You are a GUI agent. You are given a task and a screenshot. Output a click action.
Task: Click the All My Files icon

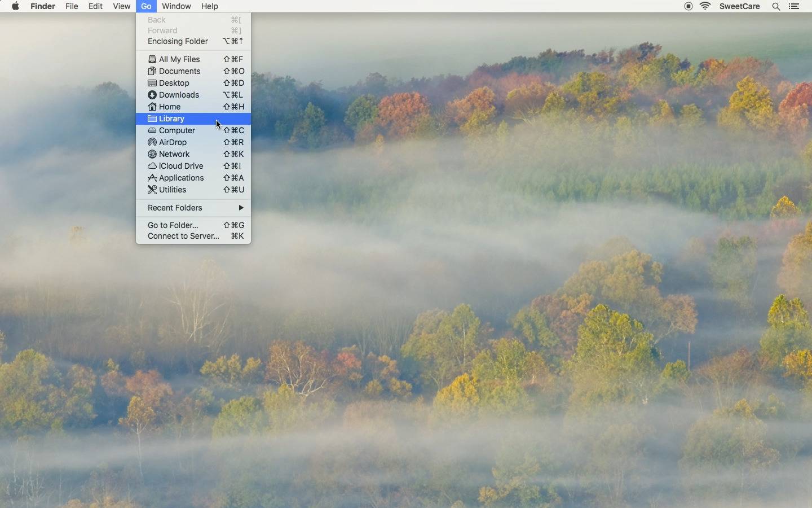click(x=152, y=59)
